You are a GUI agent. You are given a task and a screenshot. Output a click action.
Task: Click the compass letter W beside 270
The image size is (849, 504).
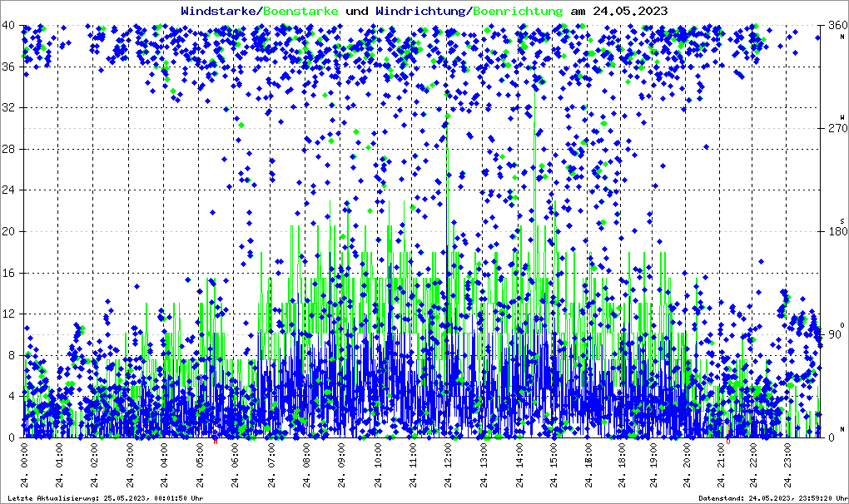tap(842, 117)
